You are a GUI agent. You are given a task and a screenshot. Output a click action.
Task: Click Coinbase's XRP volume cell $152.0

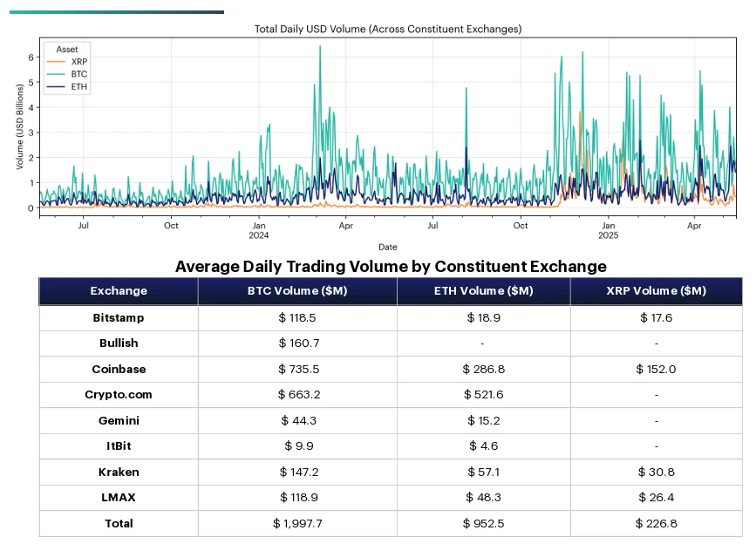point(656,369)
